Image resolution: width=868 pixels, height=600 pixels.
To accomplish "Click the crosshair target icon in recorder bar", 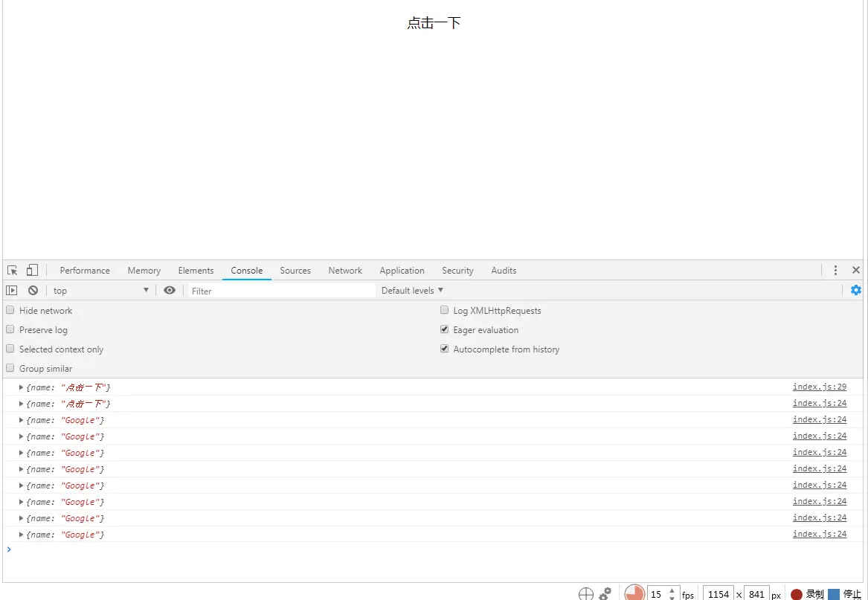I will pyautogui.click(x=585, y=594).
